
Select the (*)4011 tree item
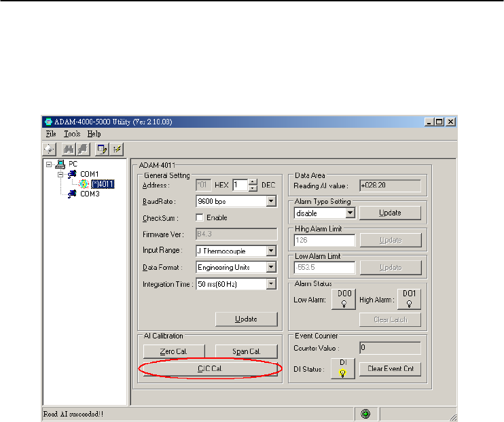coord(103,184)
